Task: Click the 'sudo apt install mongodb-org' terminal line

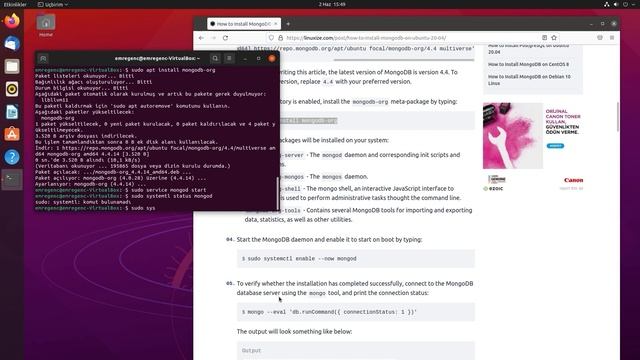Action: 125,70
